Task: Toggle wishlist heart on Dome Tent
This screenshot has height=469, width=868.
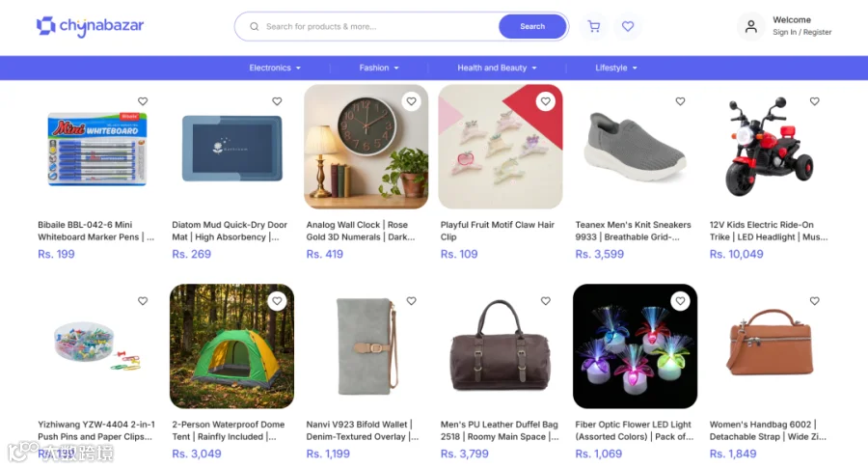Action: pos(277,301)
